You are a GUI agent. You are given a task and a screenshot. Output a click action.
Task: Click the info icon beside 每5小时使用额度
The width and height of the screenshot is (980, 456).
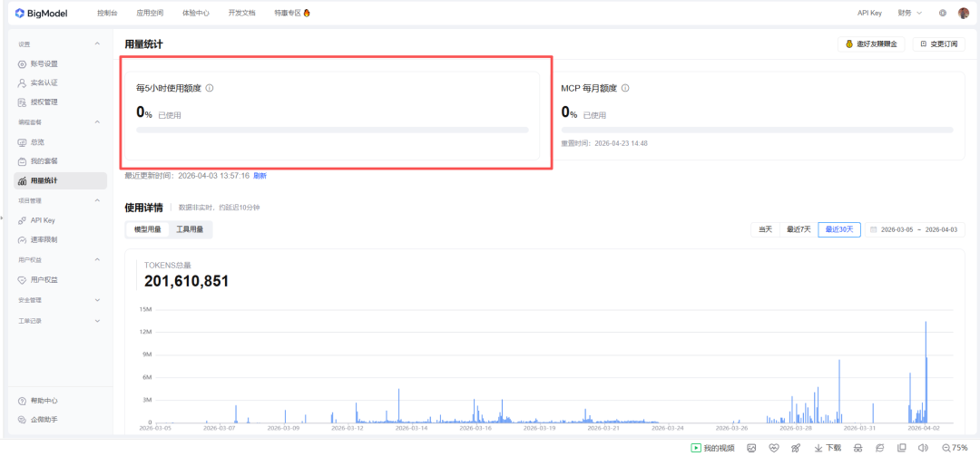click(x=210, y=88)
